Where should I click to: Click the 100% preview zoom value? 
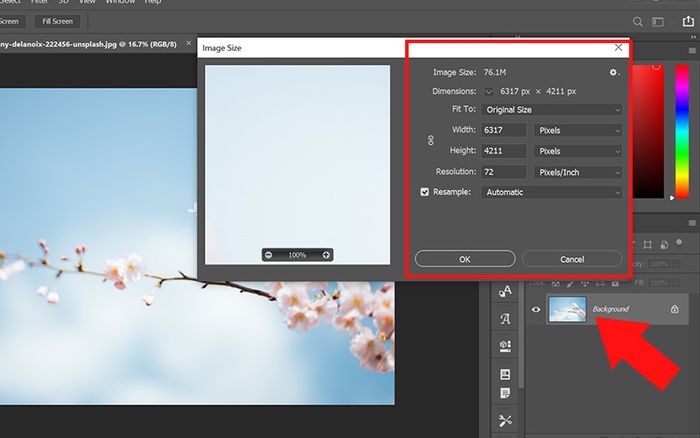297,255
